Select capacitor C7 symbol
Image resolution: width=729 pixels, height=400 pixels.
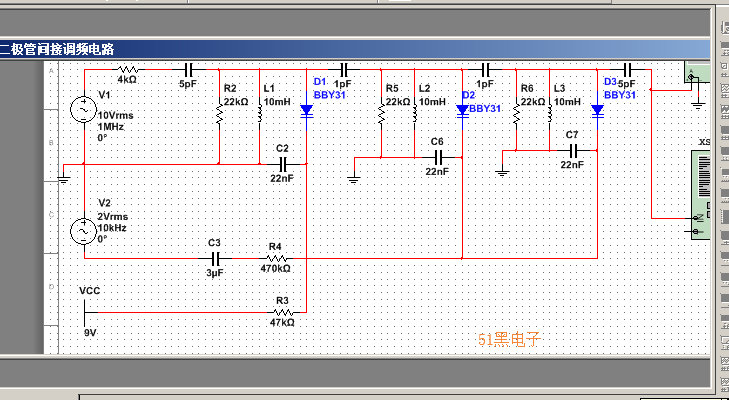click(573, 151)
